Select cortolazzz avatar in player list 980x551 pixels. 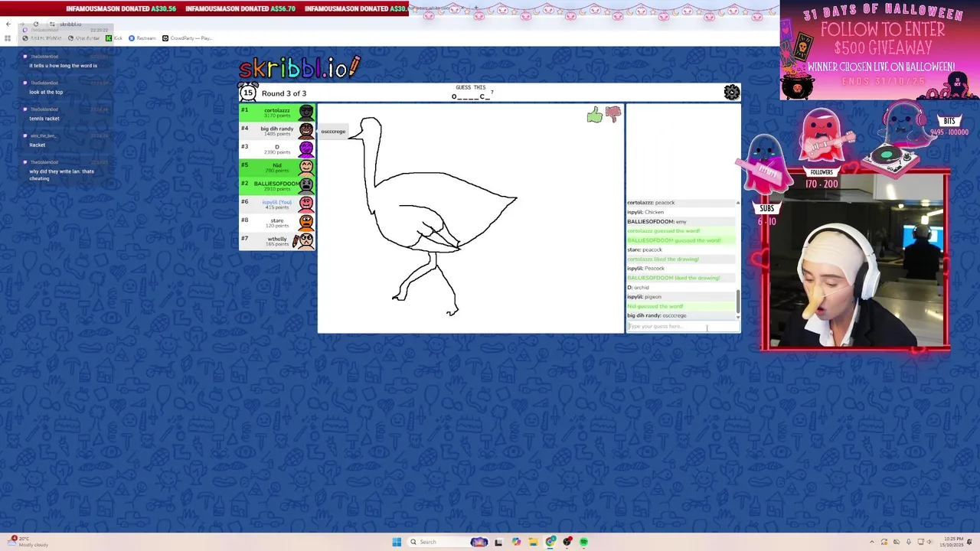coord(305,112)
